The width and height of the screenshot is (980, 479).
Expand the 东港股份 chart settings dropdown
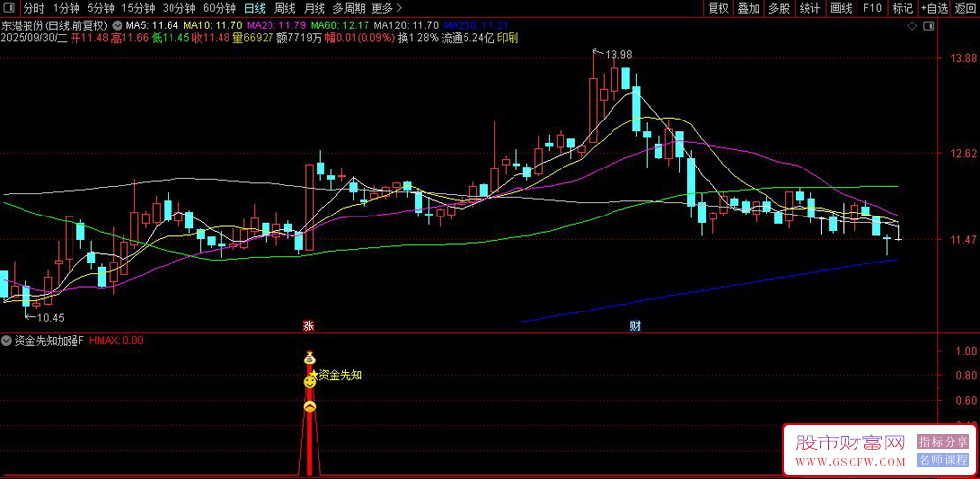click(x=117, y=26)
